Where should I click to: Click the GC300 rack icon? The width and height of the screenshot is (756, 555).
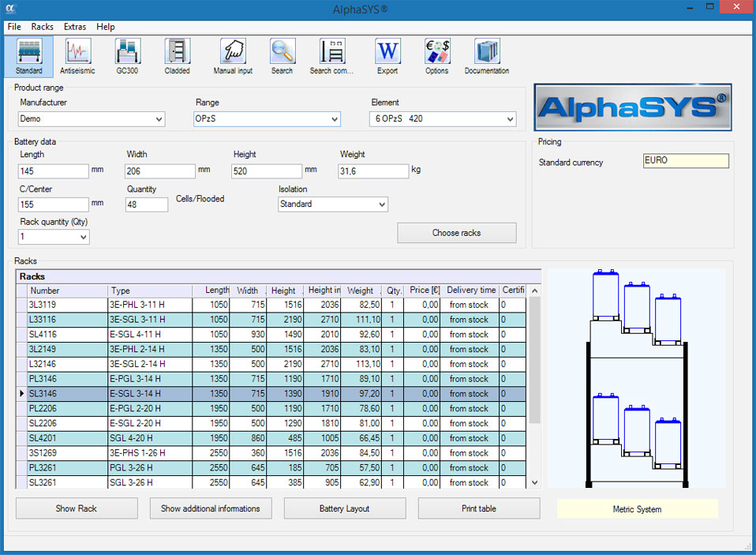tap(127, 55)
